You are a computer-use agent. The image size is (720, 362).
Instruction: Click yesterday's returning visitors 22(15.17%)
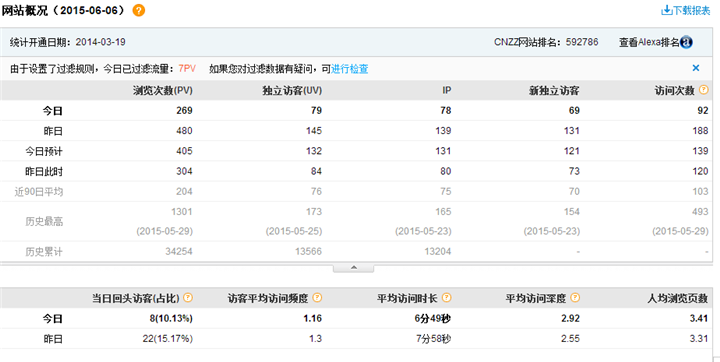pyautogui.click(x=168, y=339)
